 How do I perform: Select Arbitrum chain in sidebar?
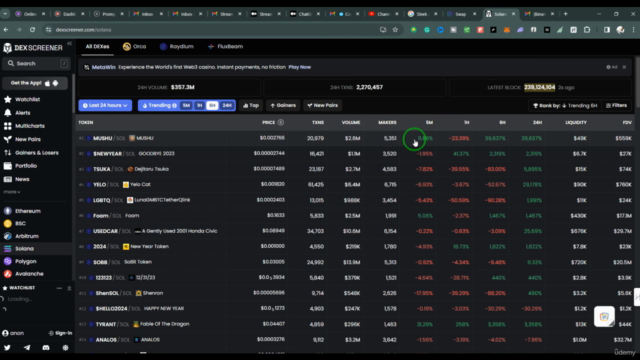[x=21, y=236]
